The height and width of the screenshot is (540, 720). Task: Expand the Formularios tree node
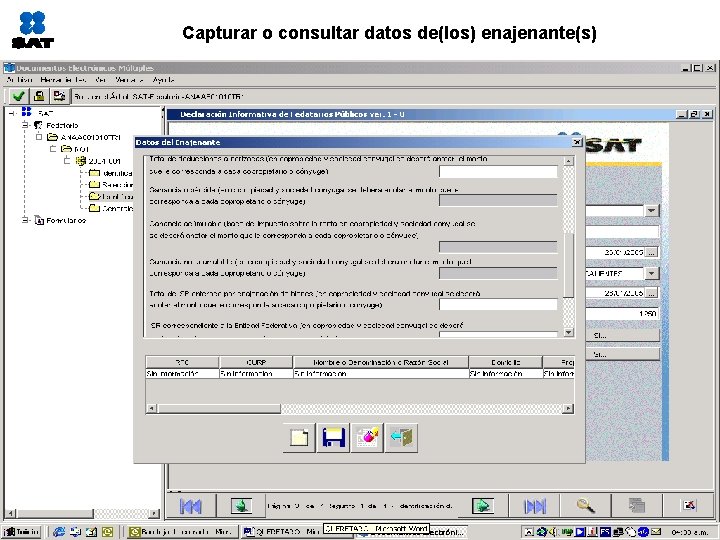tap(26, 220)
